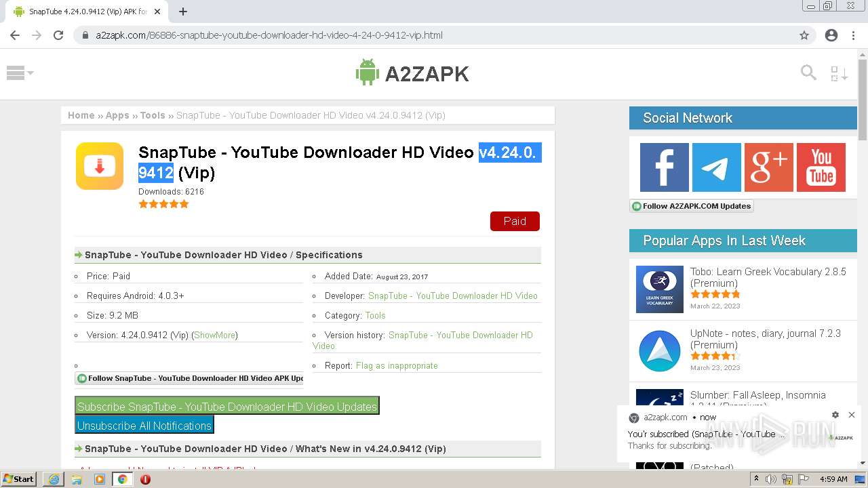Click the 4:59 AM system clock
This screenshot has height=488, width=868.
833,479
